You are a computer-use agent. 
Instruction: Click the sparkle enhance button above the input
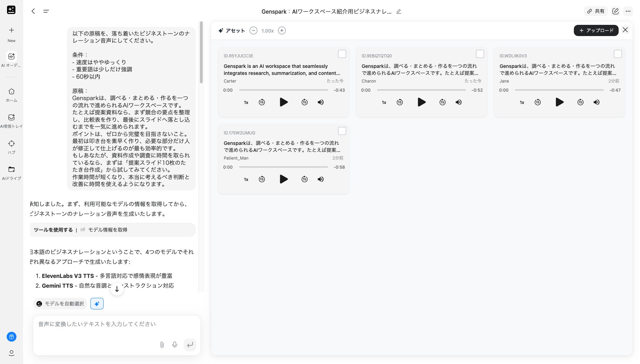click(x=97, y=303)
